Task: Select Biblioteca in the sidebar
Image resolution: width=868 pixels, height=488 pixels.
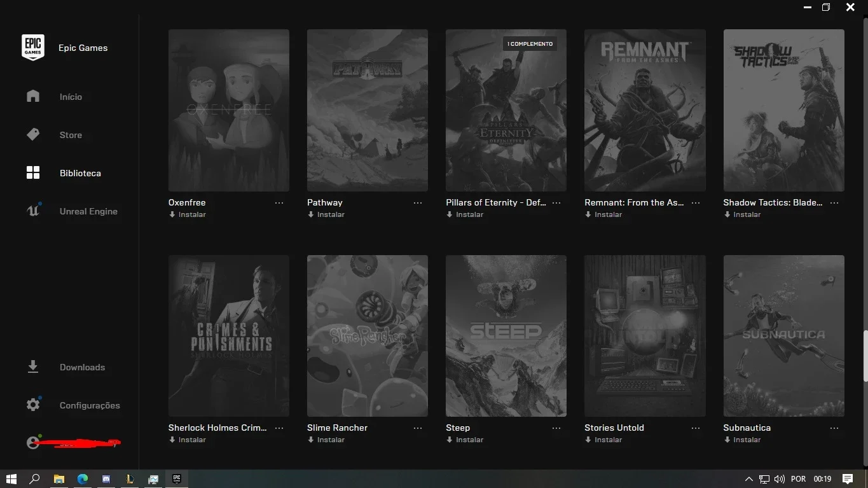Action: [80, 173]
